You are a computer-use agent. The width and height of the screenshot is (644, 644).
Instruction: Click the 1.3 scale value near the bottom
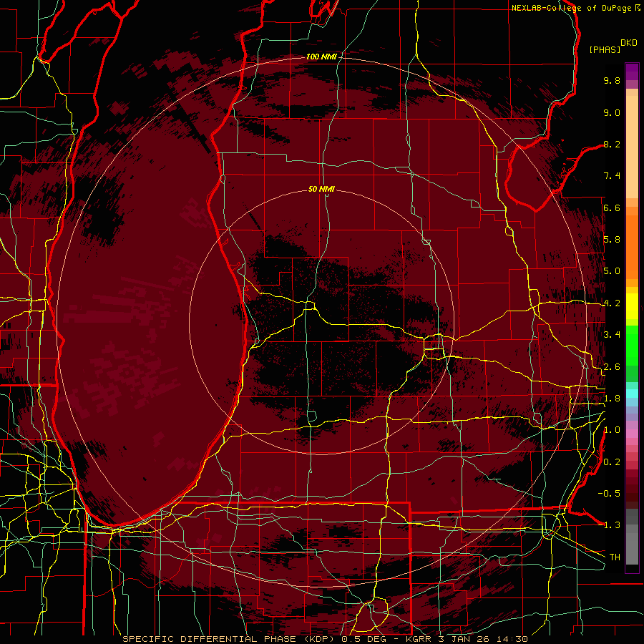point(612,525)
